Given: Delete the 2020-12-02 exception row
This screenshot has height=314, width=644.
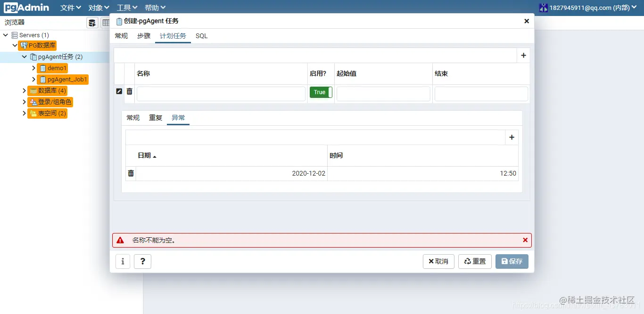Looking at the screenshot, I should pyautogui.click(x=131, y=173).
